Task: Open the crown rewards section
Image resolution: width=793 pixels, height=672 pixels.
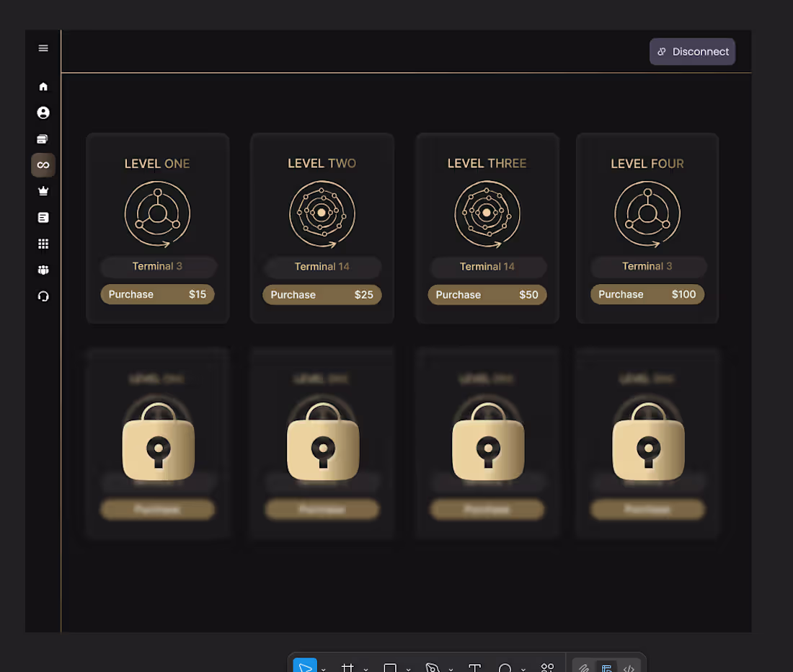Action: pos(43,190)
